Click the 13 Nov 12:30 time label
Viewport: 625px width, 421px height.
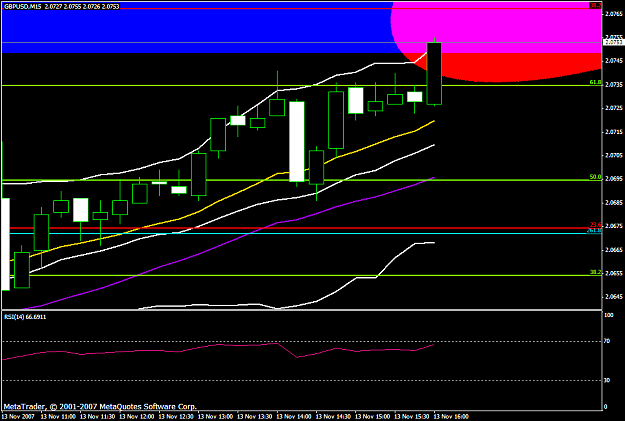[176, 417]
